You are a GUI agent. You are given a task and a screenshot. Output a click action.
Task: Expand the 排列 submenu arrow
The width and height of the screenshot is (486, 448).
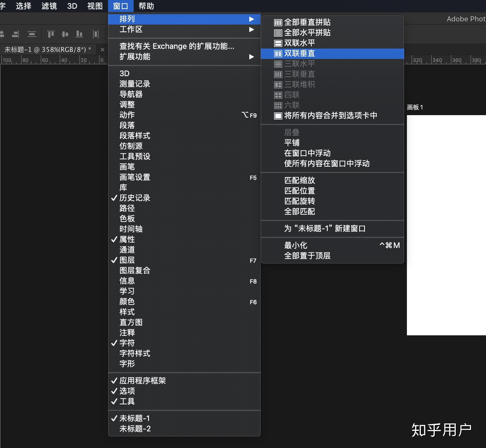point(251,19)
